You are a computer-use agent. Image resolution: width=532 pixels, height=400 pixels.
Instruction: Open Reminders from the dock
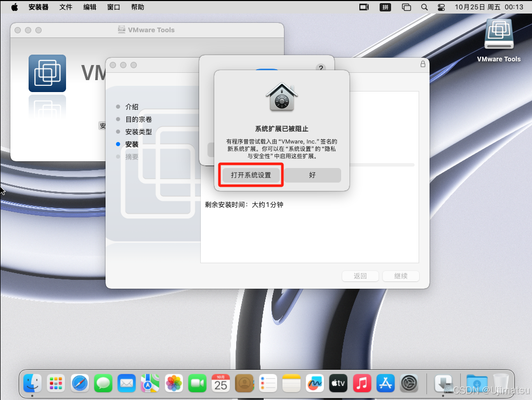[x=268, y=383]
